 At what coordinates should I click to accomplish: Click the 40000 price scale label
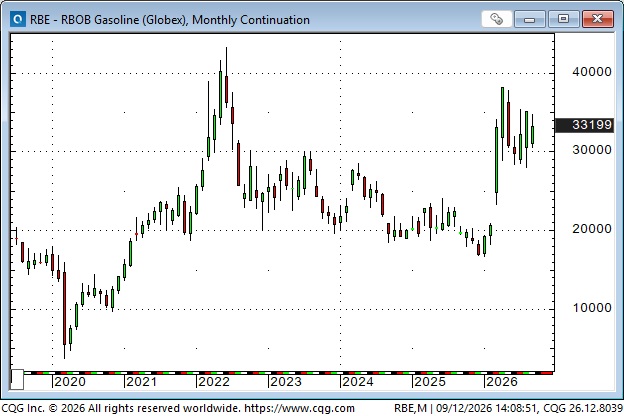592,72
